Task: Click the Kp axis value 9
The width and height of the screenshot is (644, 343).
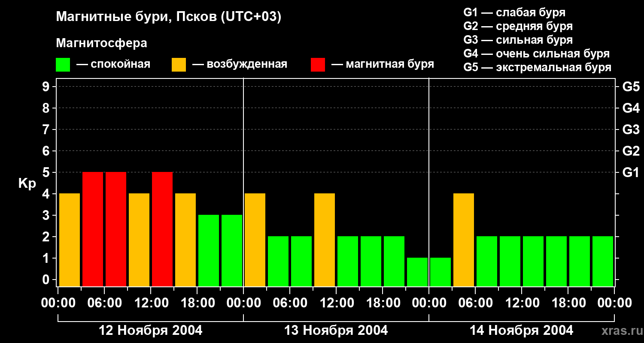Action: (x=47, y=87)
